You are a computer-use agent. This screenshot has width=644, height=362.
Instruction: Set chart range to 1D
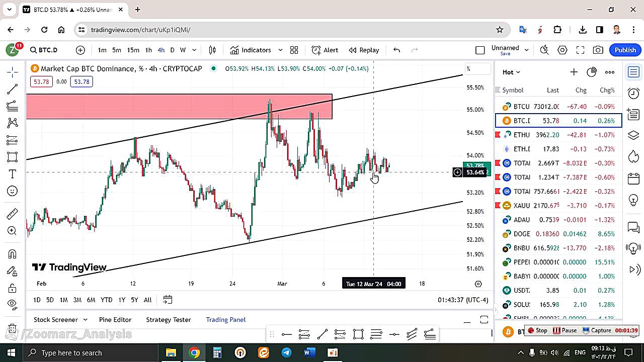point(37,300)
